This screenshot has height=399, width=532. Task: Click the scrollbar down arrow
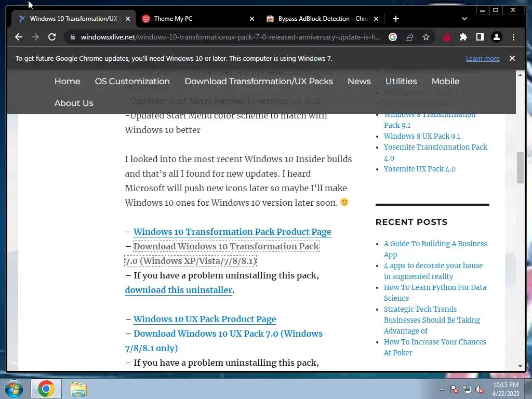(x=520, y=366)
